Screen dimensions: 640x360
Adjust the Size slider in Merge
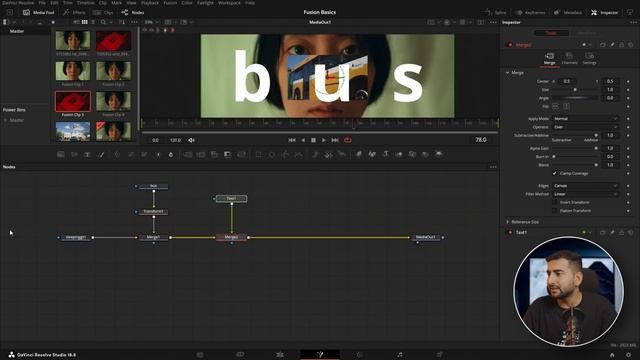pyautogui.click(x=575, y=90)
